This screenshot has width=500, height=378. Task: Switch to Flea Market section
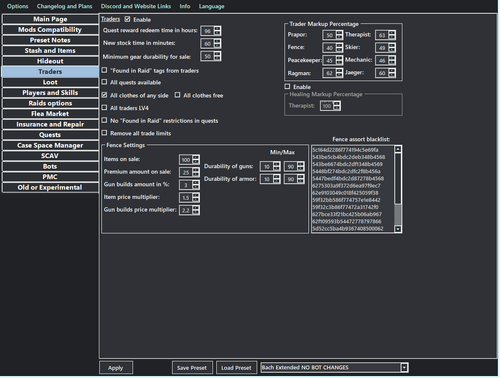click(50, 114)
